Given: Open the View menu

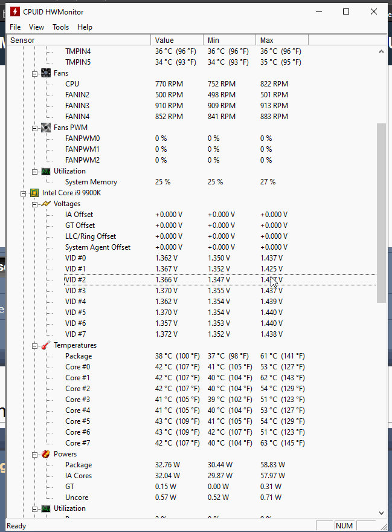Looking at the screenshot, I should tap(36, 27).
